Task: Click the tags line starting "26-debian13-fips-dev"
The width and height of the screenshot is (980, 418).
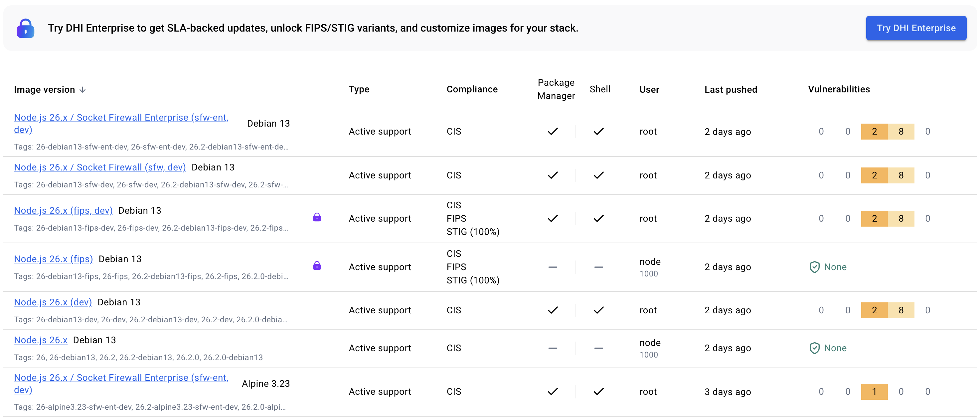Action: point(151,228)
